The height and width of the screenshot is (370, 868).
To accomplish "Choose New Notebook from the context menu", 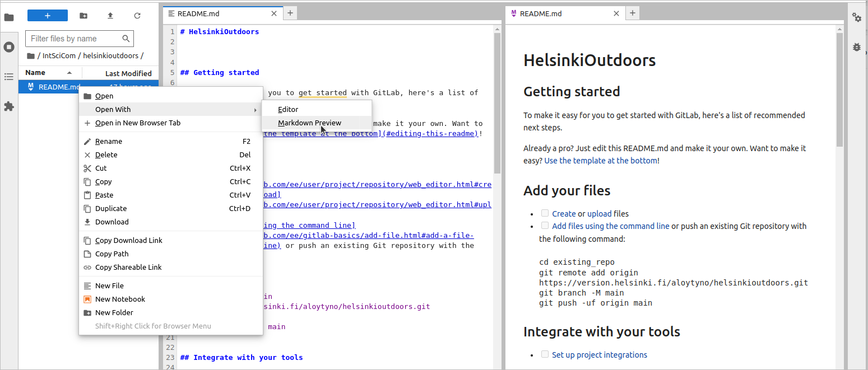I will point(171,299).
